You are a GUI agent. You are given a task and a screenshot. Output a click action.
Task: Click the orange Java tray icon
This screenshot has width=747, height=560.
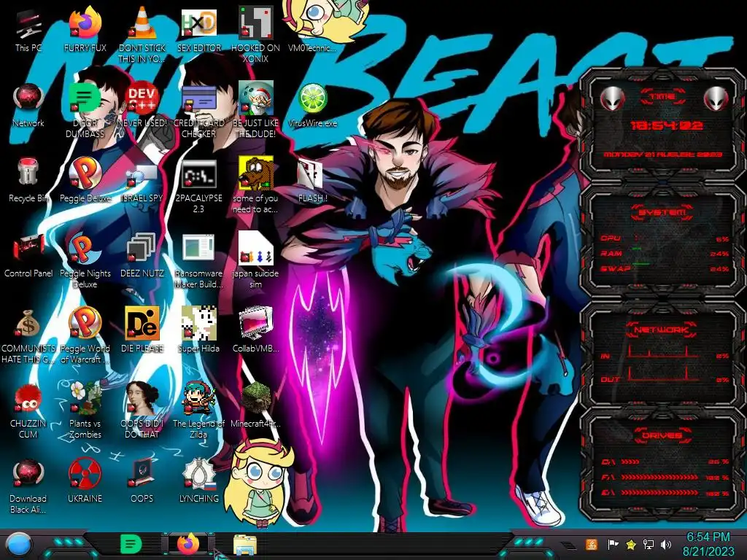tap(592, 544)
